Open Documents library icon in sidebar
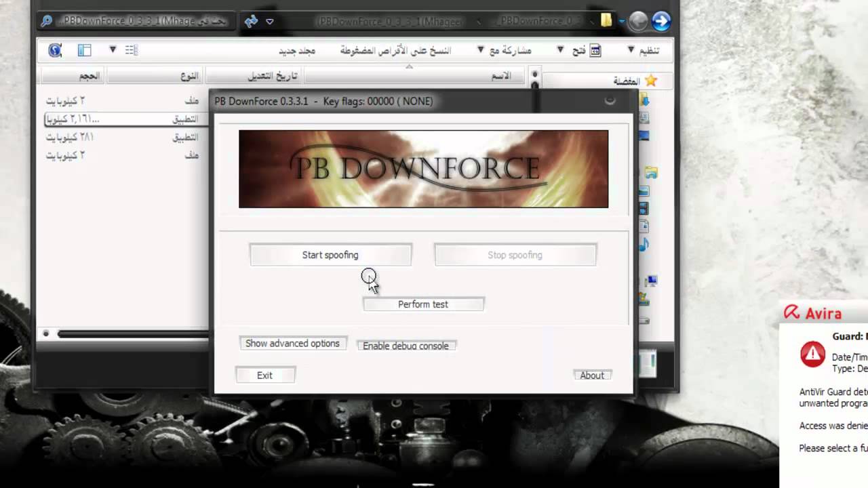This screenshot has height=488, width=868. point(643,226)
